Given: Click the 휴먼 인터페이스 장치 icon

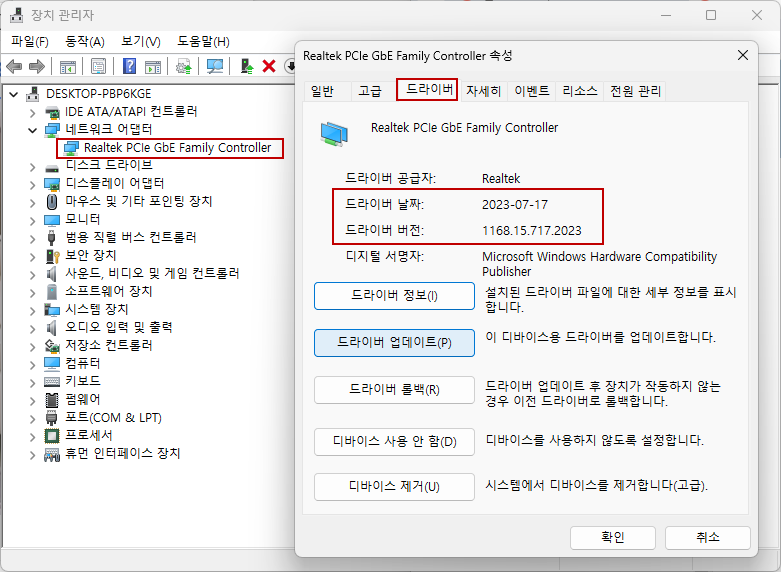Looking at the screenshot, I should [x=52, y=454].
